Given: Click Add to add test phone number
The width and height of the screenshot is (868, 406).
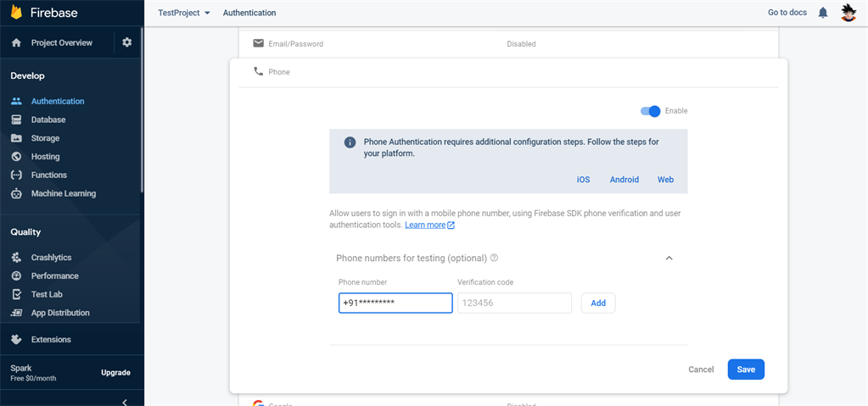Looking at the screenshot, I should (x=598, y=303).
